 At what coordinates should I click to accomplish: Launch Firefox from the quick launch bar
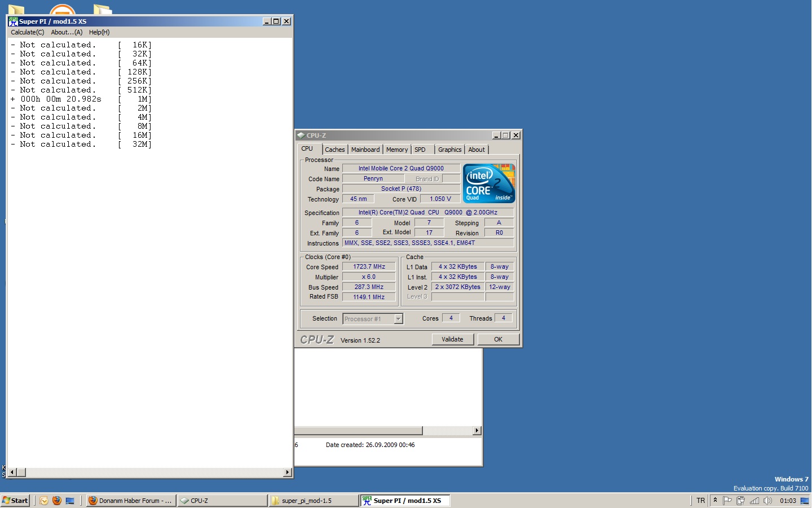pos(57,501)
